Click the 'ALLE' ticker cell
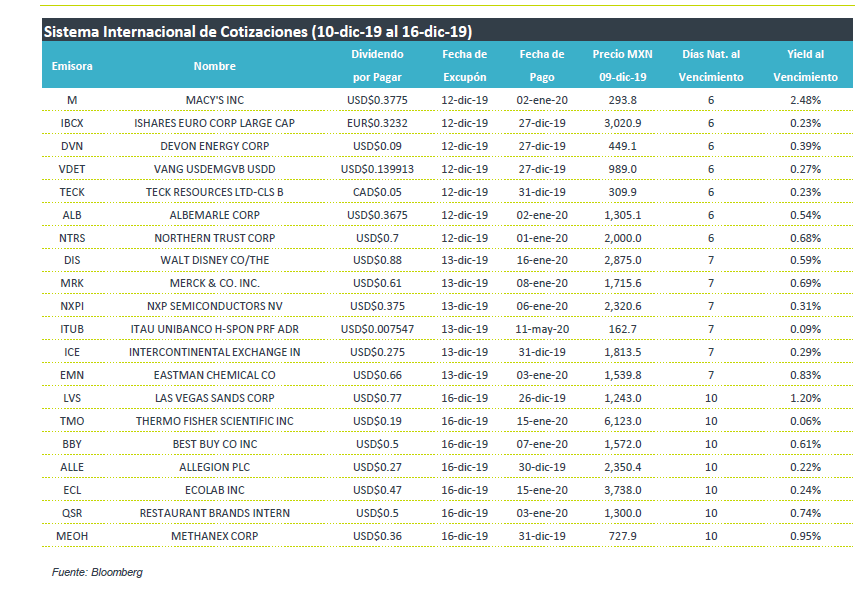Viewport: 864px width, 592px height. coord(72,468)
